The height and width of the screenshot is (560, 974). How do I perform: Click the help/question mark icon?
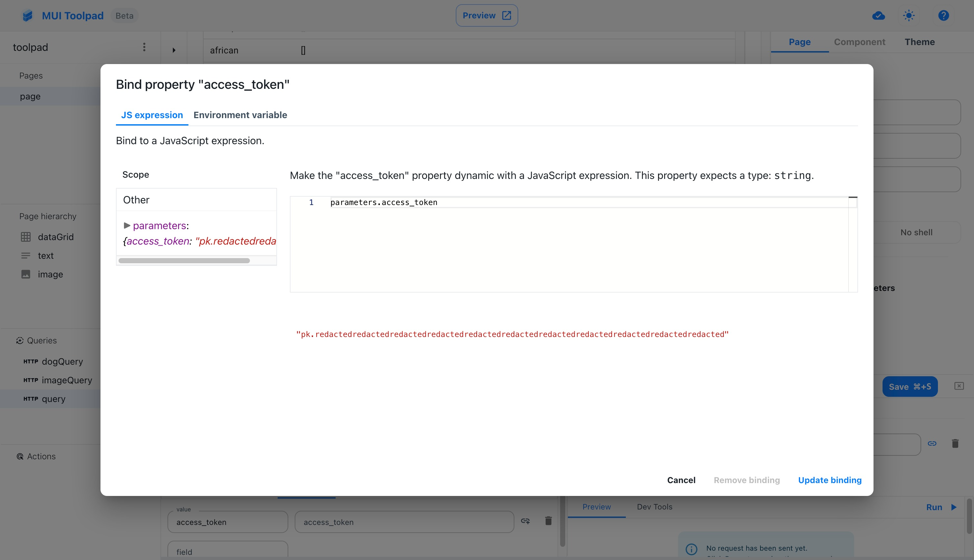tap(944, 15)
